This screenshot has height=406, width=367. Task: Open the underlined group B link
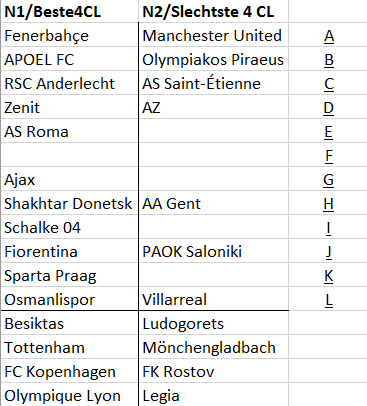coord(329,60)
